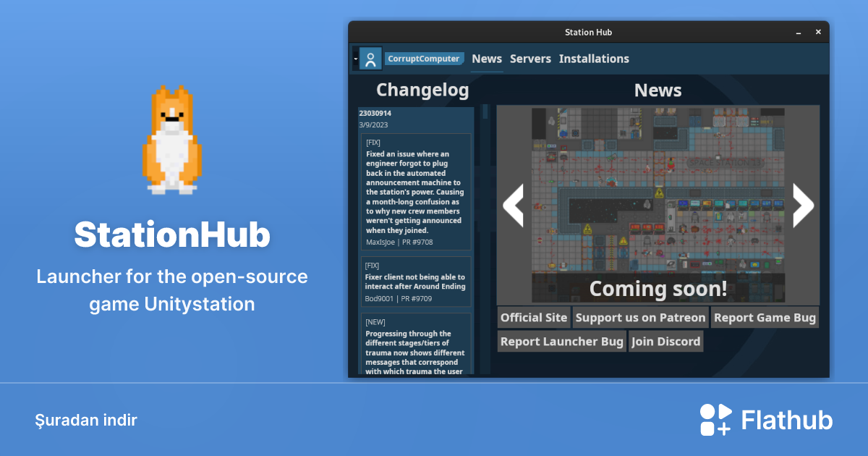Click the Report Game Bug button
This screenshot has height=456, width=868.
click(x=765, y=317)
